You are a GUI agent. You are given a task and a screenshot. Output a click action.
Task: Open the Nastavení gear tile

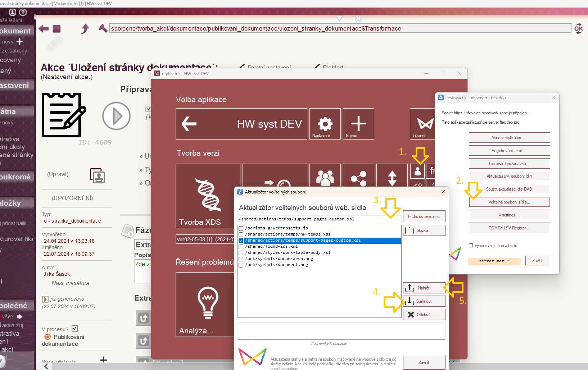point(325,124)
